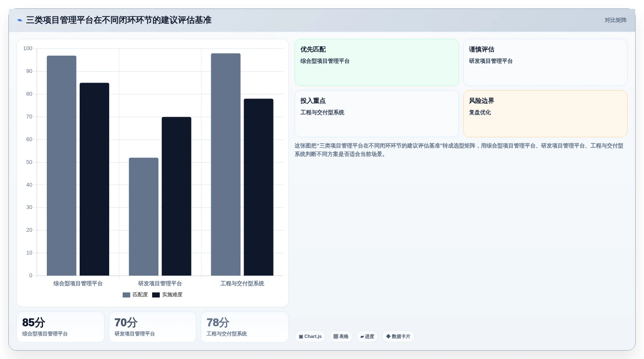This screenshot has width=644, height=359.
Task: Click 匹配度 bar for 综合型项目管理平台
Action: click(62, 166)
